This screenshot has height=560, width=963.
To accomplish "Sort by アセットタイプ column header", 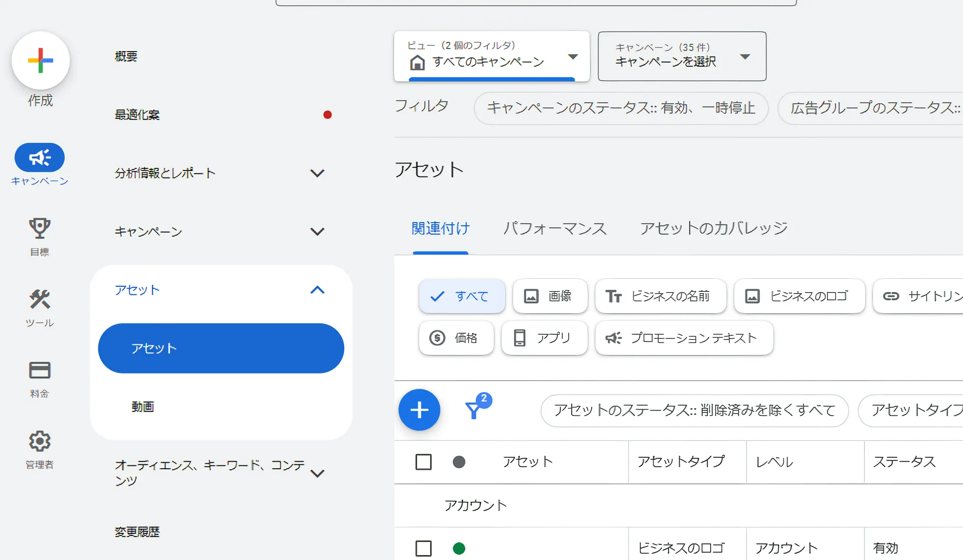I will [x=681, y=462].
